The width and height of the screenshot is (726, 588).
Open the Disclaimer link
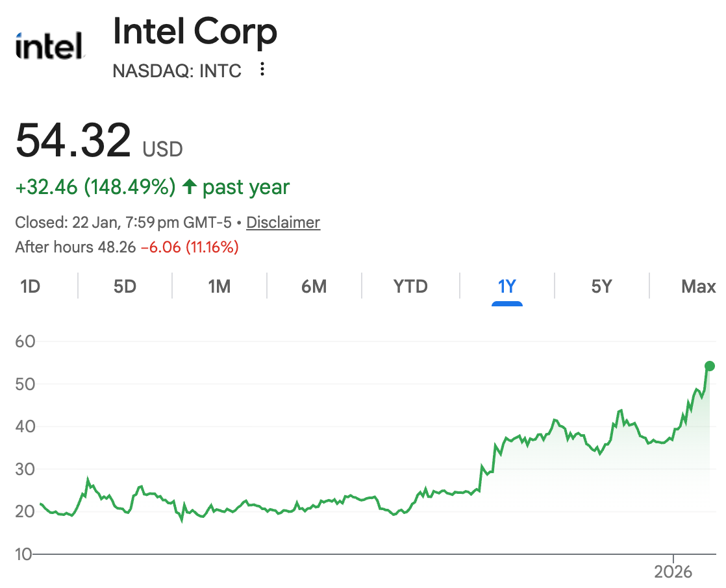pyautogui.click(x=282, y=222)
